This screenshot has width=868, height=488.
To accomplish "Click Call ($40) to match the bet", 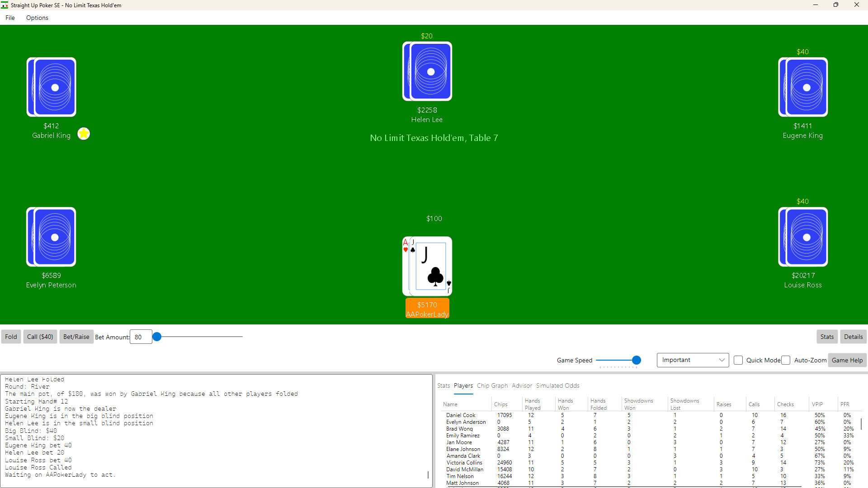I will point(40,337).
